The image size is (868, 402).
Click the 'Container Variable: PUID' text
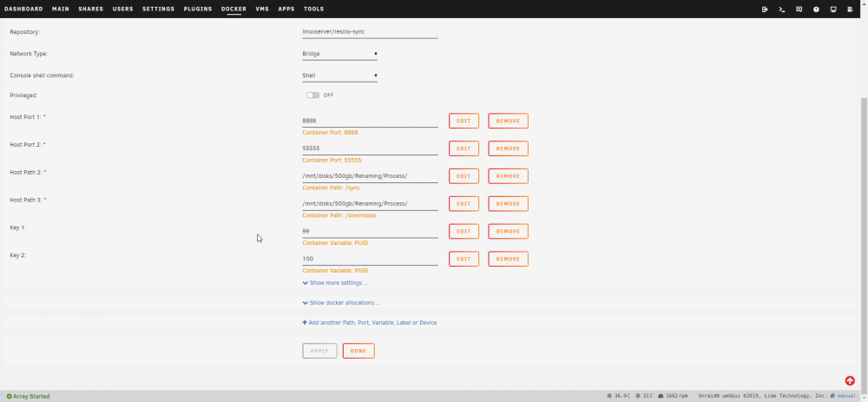[x=335, y=243]
